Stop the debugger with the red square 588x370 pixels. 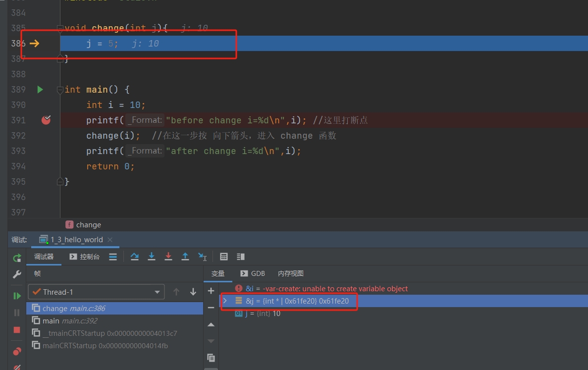[x=17, y=330]
